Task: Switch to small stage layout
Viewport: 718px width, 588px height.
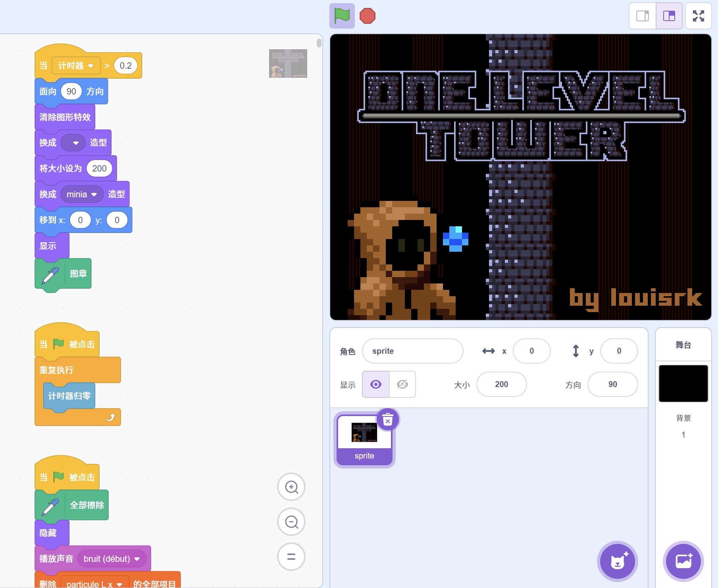Action: (x=643, y=16)
